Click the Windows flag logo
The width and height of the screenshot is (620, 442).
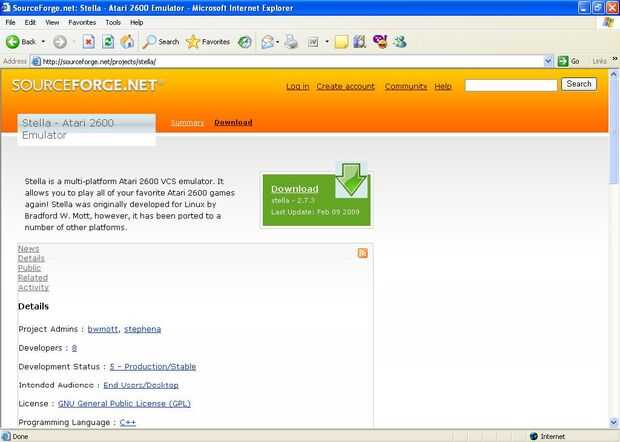[x=608, y=23]
